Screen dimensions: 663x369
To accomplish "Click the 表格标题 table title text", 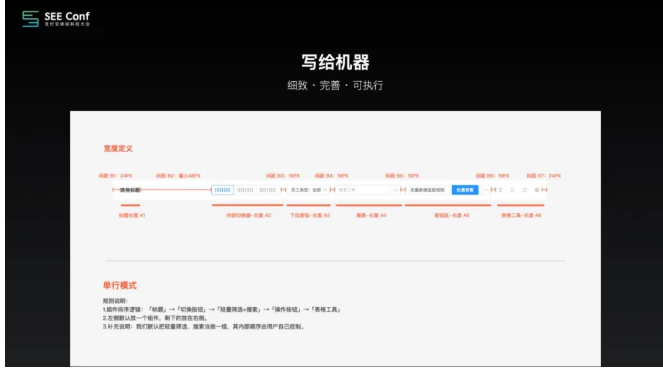I will point(130,190).
